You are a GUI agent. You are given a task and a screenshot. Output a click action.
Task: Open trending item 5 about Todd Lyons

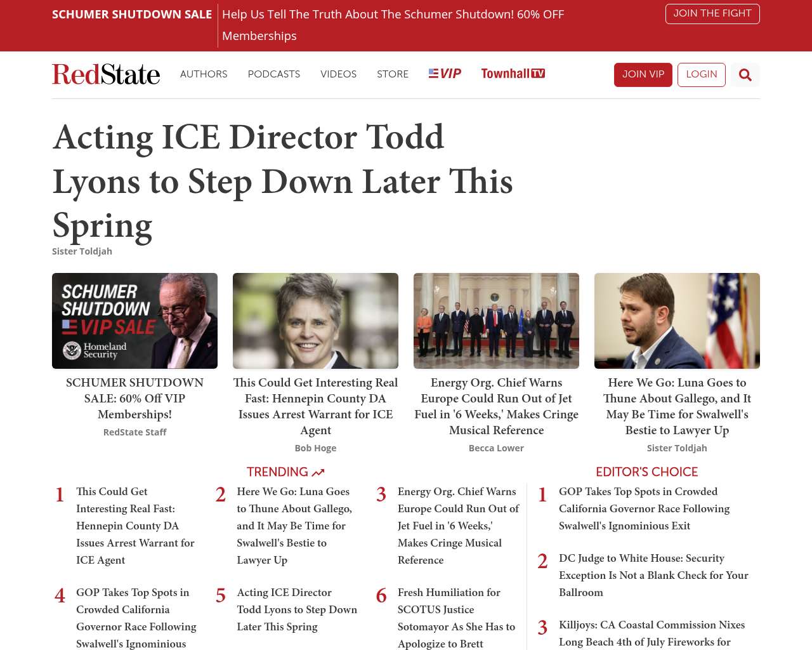click(297, 609)
